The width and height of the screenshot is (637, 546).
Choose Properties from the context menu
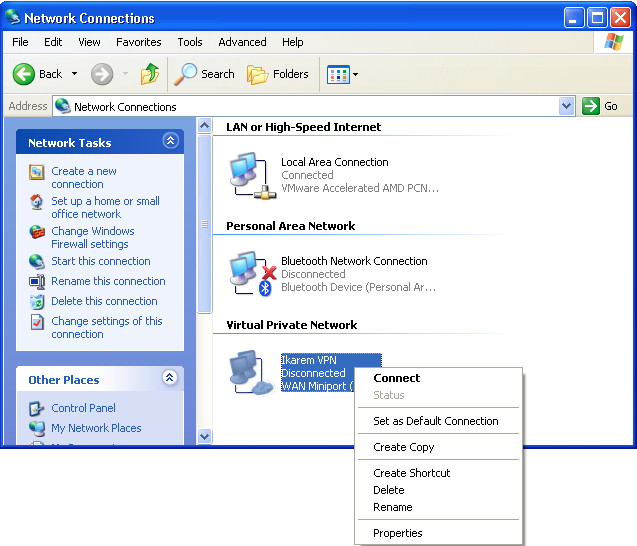pyautogui.click(x=439, y=533)
